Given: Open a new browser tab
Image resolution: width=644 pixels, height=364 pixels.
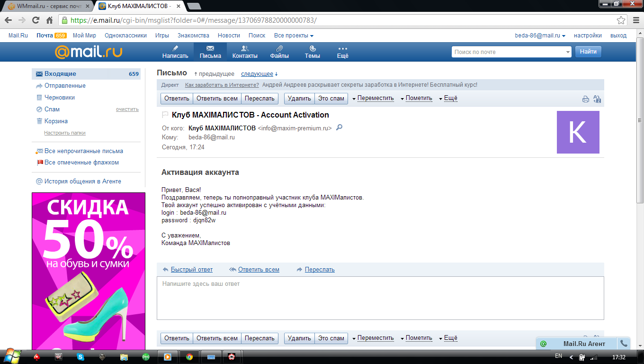Looking at the screenshot, I should (194, 6).
